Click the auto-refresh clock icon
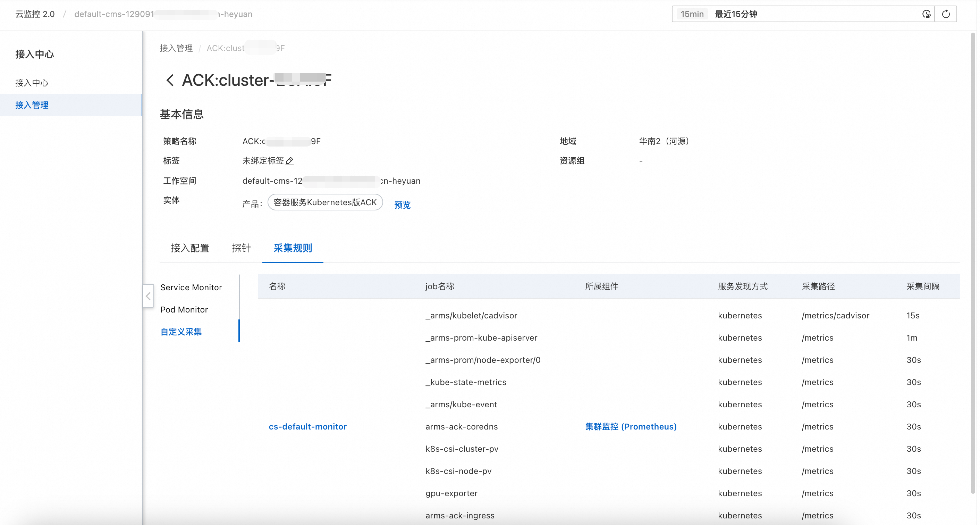This screenshot has height=525, width=980. (926, 14)
